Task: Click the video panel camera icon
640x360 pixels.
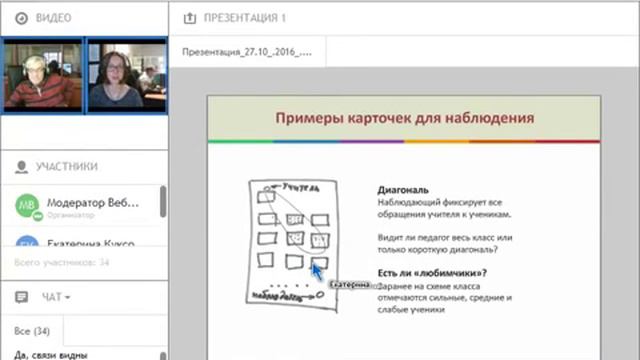Action: coord(21,18)
